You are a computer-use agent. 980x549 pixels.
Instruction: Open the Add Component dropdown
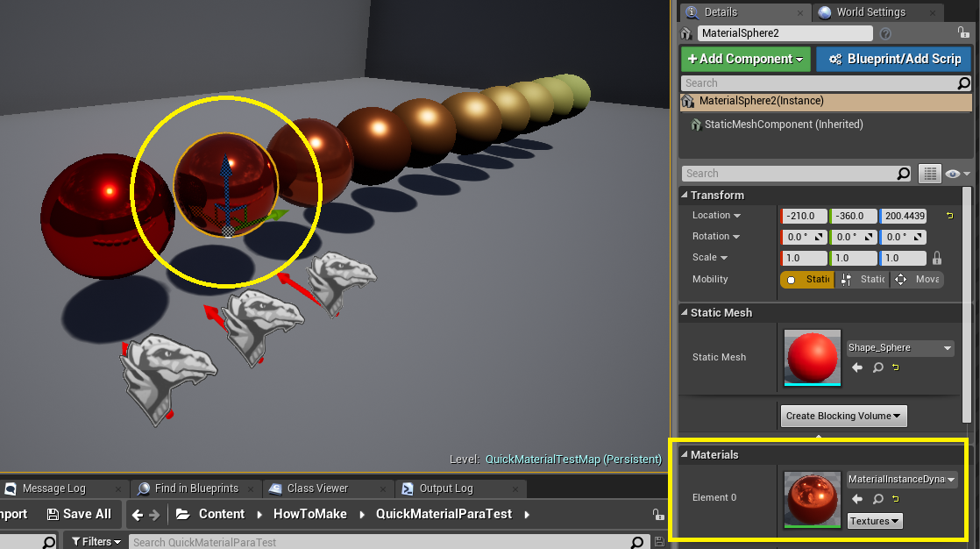click(x=746, y=59)
